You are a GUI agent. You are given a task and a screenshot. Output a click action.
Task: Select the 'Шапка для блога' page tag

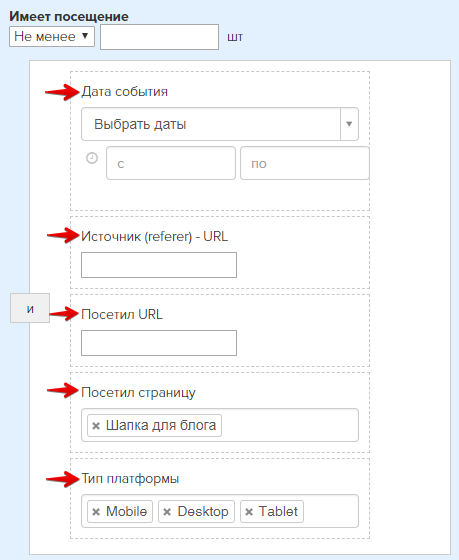(x=161, y=425)
